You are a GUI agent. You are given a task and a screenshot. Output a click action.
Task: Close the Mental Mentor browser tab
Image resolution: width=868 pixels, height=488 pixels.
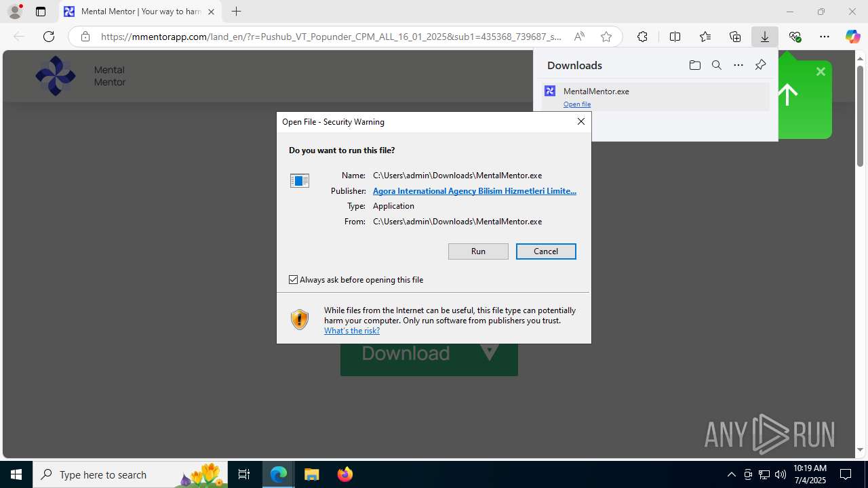tap(212, 12)
